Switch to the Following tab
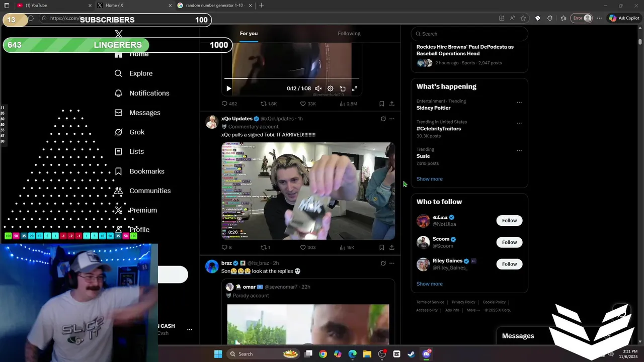644x362 pixels. [x=349, y=34]
